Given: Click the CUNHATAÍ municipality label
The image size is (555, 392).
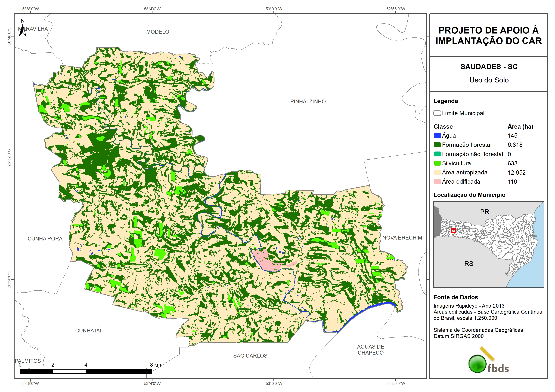Looking at the screenshot, I should 88,330.
